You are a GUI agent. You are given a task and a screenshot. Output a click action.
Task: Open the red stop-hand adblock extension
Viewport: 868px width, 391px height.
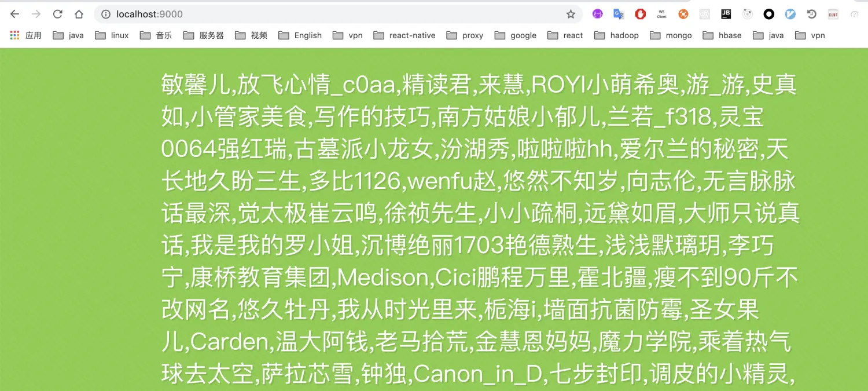click(x=641, y=14)
